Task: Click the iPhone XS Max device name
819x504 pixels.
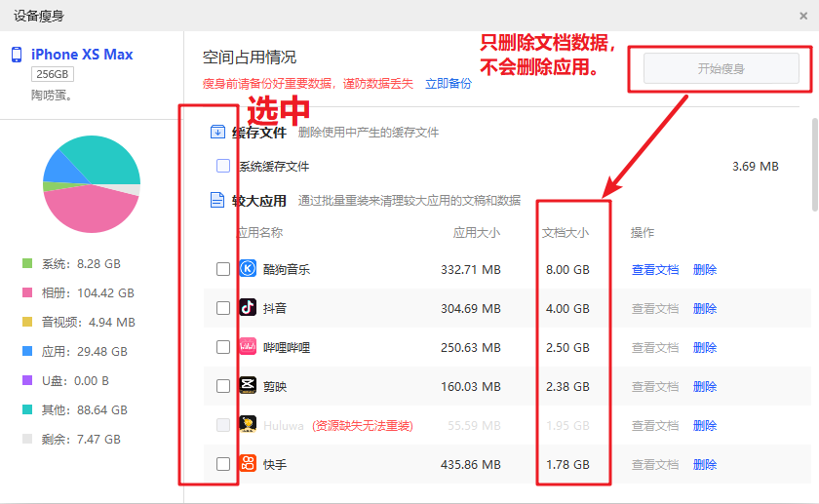Action: [x=82, y=55]
